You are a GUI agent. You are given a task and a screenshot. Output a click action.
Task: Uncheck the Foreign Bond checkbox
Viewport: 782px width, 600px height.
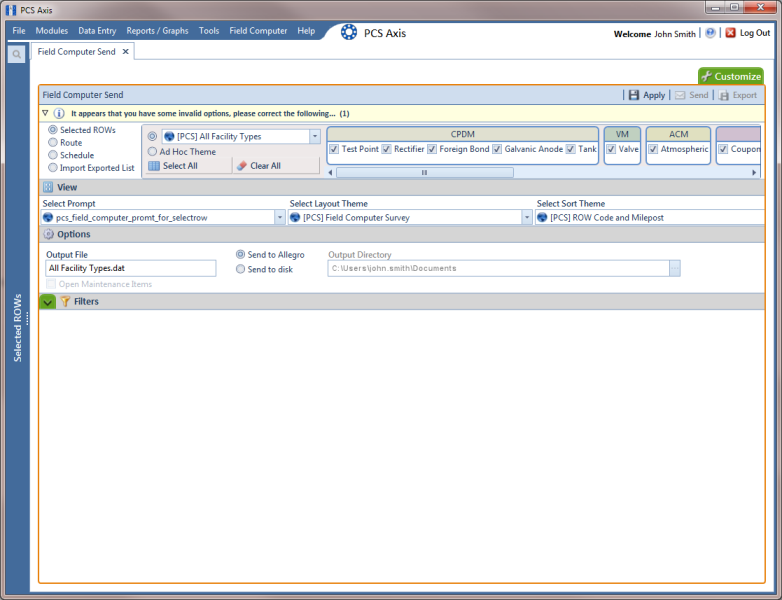point(432,149)
